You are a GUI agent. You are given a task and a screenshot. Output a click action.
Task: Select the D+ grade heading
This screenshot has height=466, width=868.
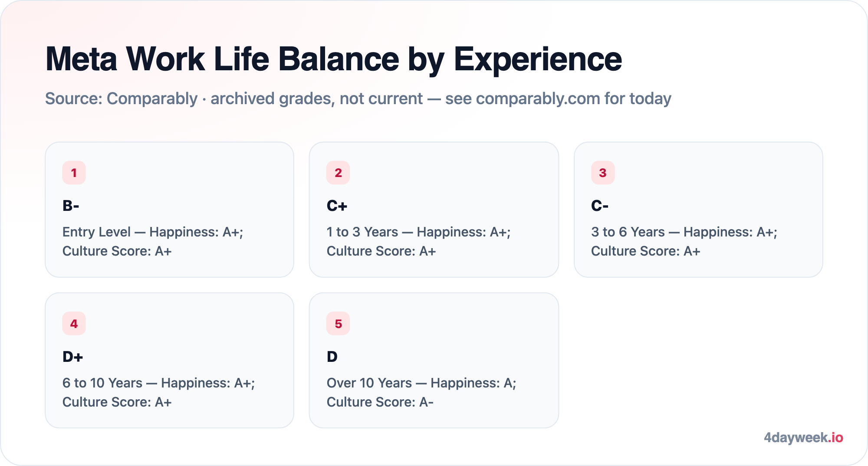click(x=72, y=357)
